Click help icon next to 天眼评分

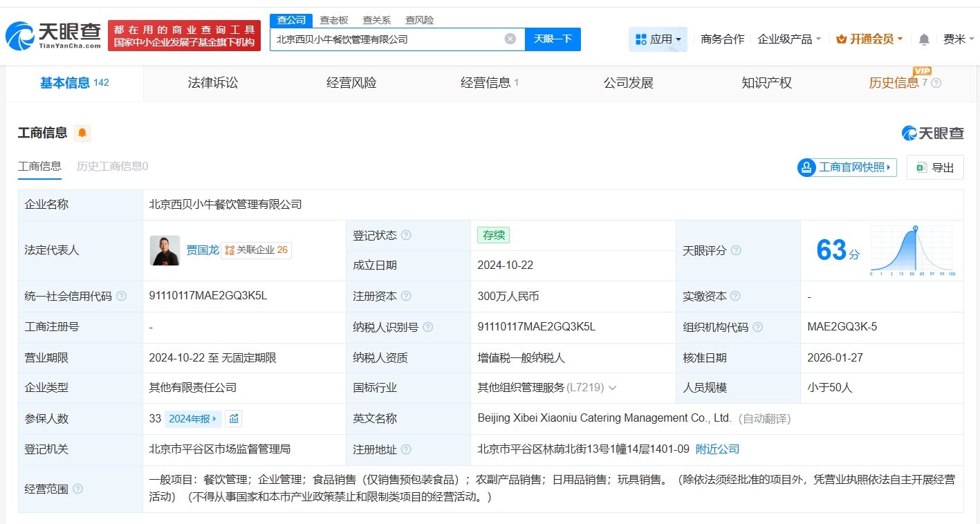pos(736,250)
